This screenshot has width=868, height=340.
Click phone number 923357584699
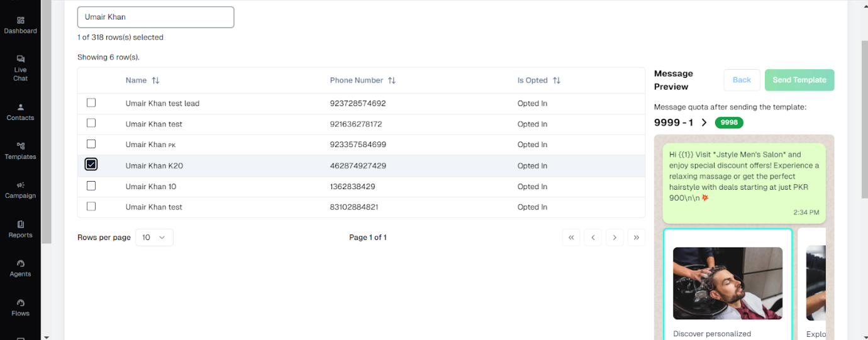(x=358, y=145)
